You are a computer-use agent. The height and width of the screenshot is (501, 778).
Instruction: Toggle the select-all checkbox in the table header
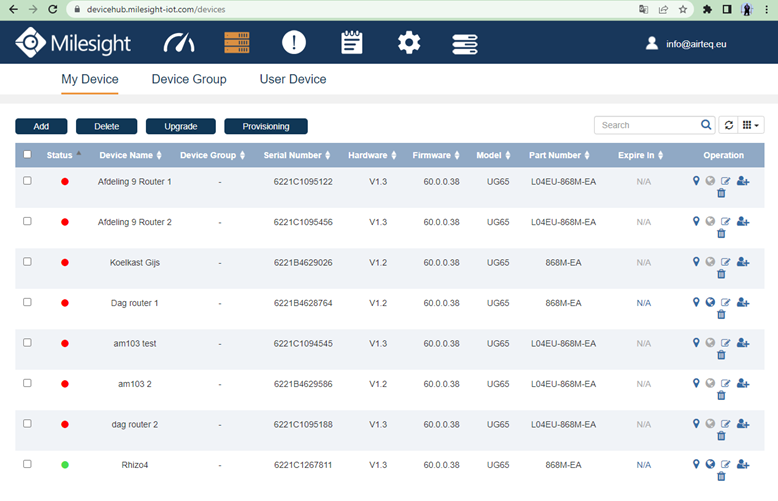coord(27,154)
